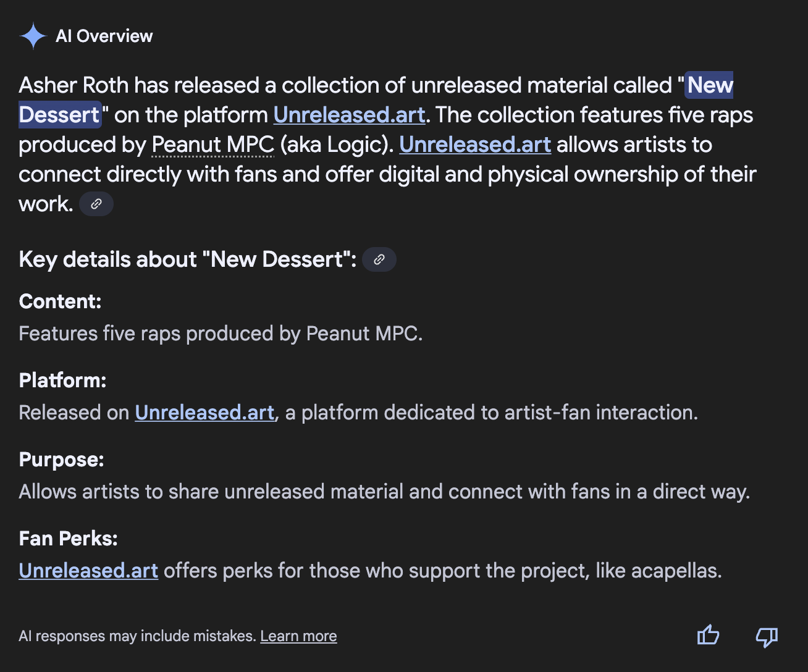Give the AI response a thumbs down
This screenshot has height=672, width=808.
(x=767, y=636)
